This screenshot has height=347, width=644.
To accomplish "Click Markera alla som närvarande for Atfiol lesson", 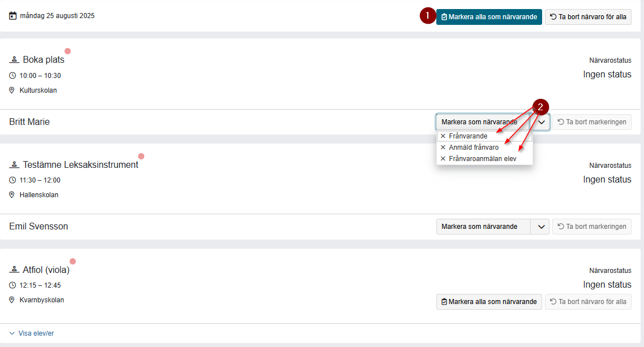I will [489, 302].
